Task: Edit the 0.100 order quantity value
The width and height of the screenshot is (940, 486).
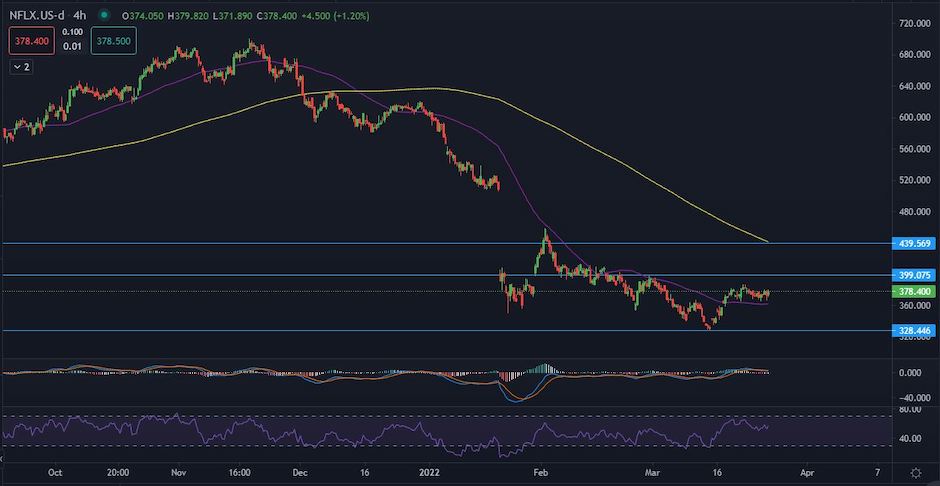Action: click(71, 34)
